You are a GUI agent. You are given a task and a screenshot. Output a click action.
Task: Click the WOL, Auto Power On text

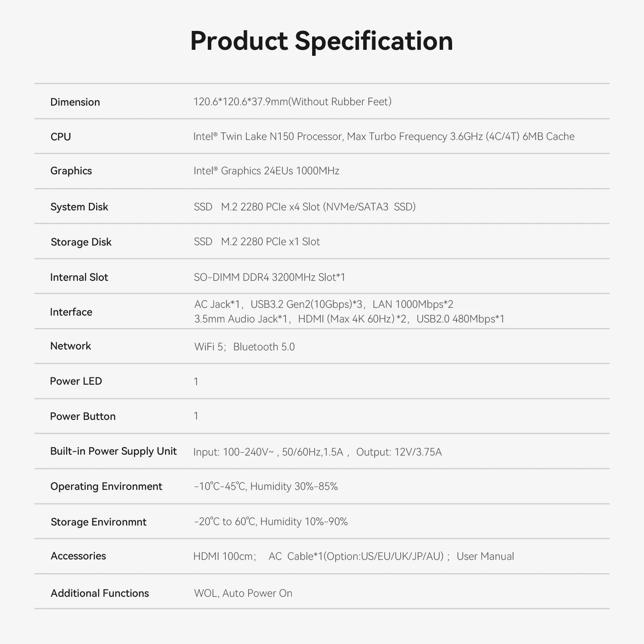[243, 593]
